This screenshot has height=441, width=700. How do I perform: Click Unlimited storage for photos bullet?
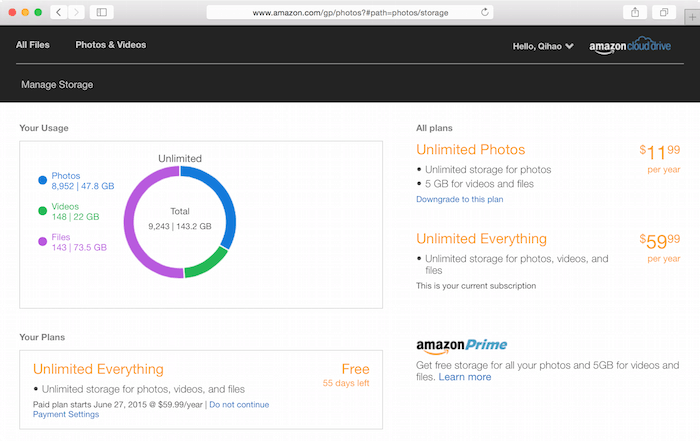point(488,169)
